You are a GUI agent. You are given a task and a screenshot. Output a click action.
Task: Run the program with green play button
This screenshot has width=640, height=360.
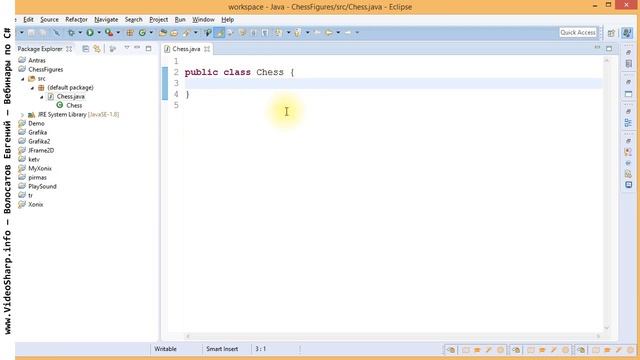coord(90,33)
